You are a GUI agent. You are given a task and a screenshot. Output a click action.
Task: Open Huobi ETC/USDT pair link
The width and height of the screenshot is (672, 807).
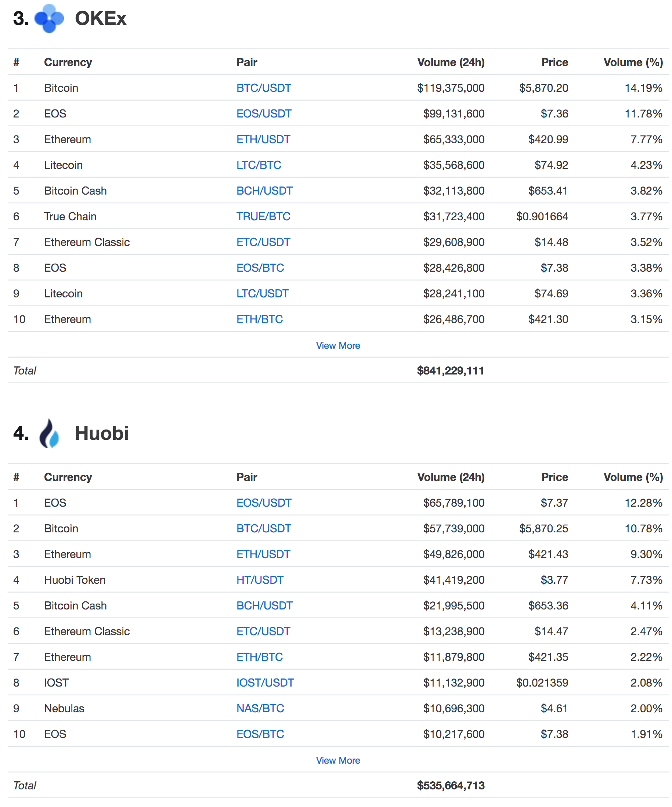click(263, 631)
